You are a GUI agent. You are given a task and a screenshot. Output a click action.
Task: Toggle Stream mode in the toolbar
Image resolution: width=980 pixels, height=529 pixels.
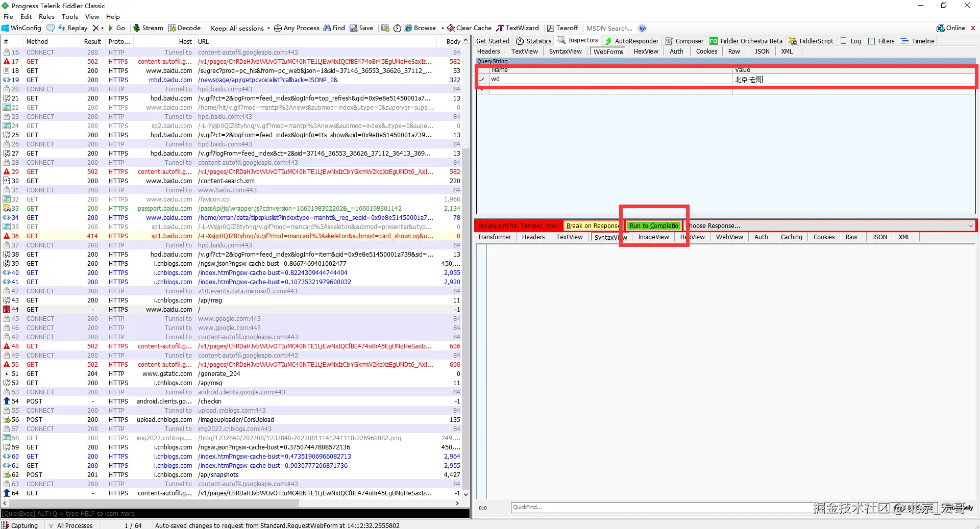coord(148,28)
